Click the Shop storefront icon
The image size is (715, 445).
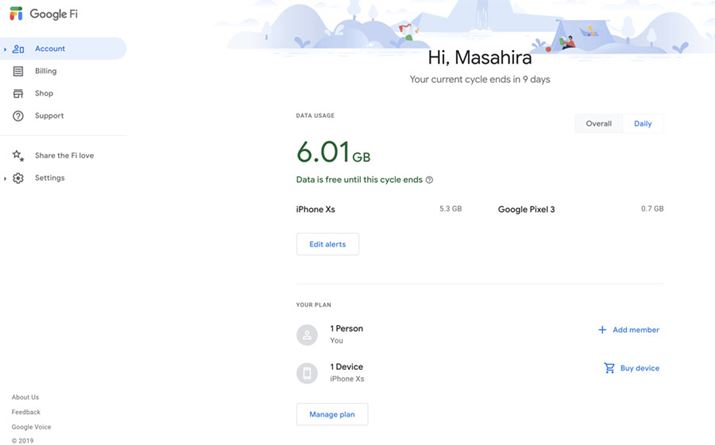click(18, 93)
